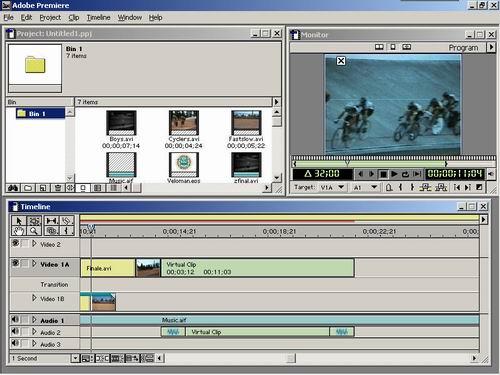Hide the Video 1A track eye icon
The height and width of the screenshot is (375, 500).
pos(15,263)
